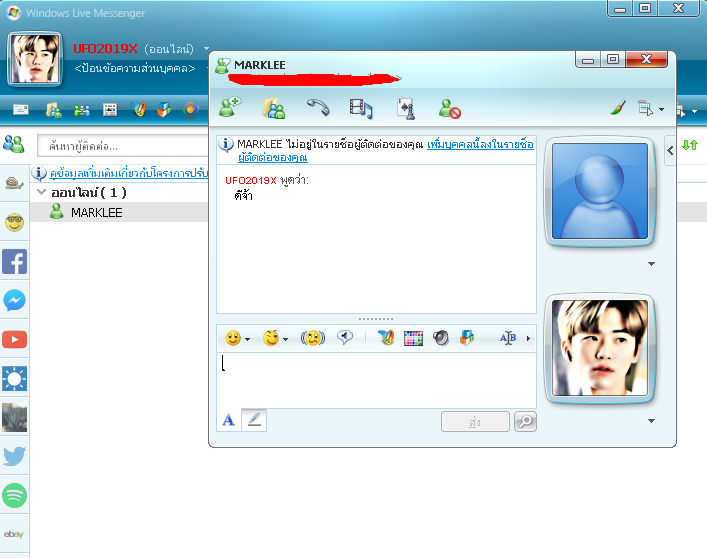Click the folder contacts icon in main toolbar

pyautogui.click(x=54, y=110)
